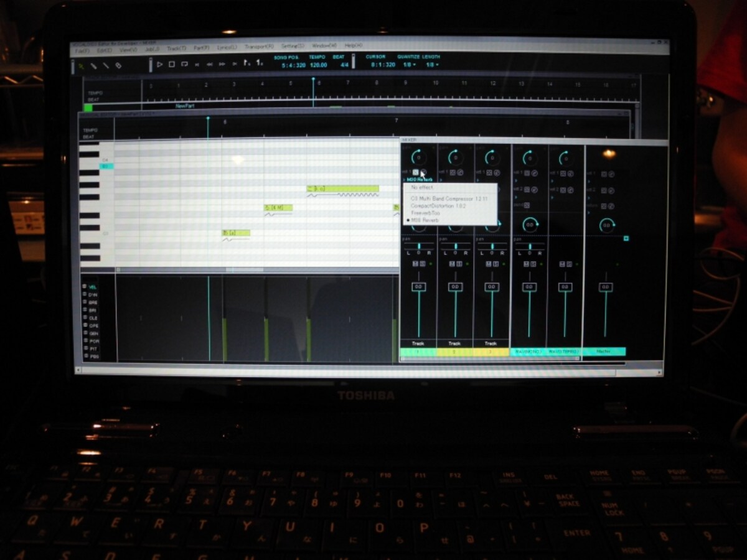Click Track 1 volume fader handle
The height and width of the screenshot is (560, 747).
pyautogui.click(x=418, y=287)
